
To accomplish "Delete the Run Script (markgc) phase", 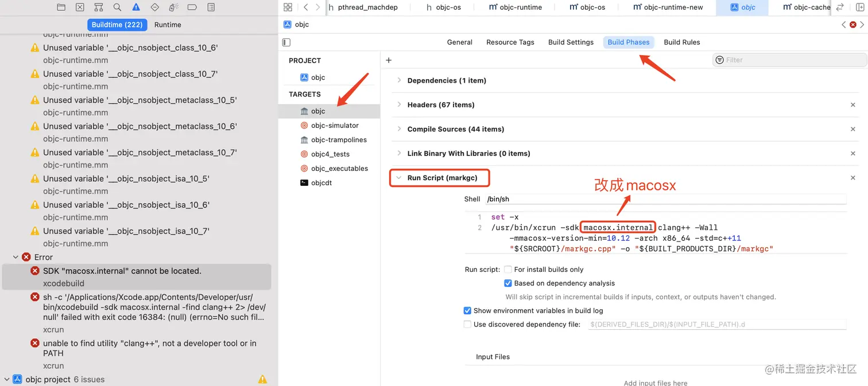I will coord(853,178).
